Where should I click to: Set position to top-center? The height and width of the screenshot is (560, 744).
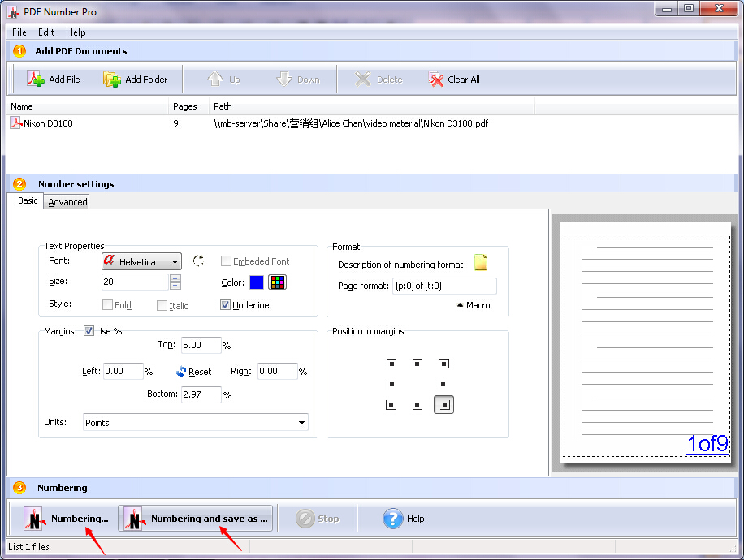[x=417, y=364]
